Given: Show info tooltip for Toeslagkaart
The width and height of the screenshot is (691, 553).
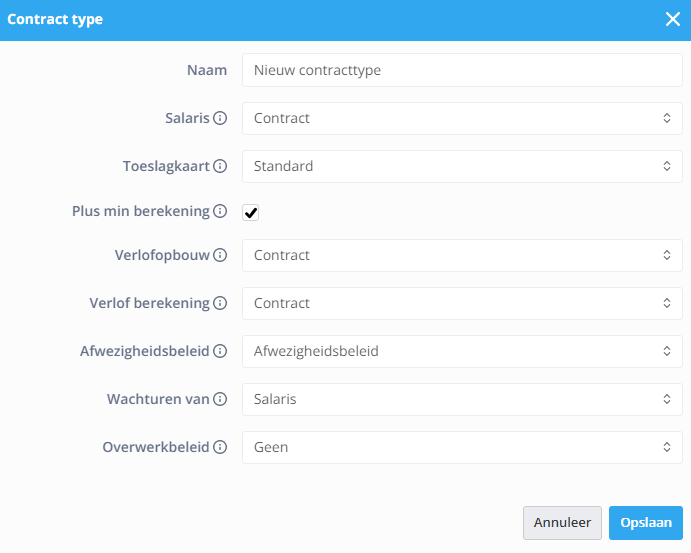Looking at the screenshot, I should click(x=220, y=166).
